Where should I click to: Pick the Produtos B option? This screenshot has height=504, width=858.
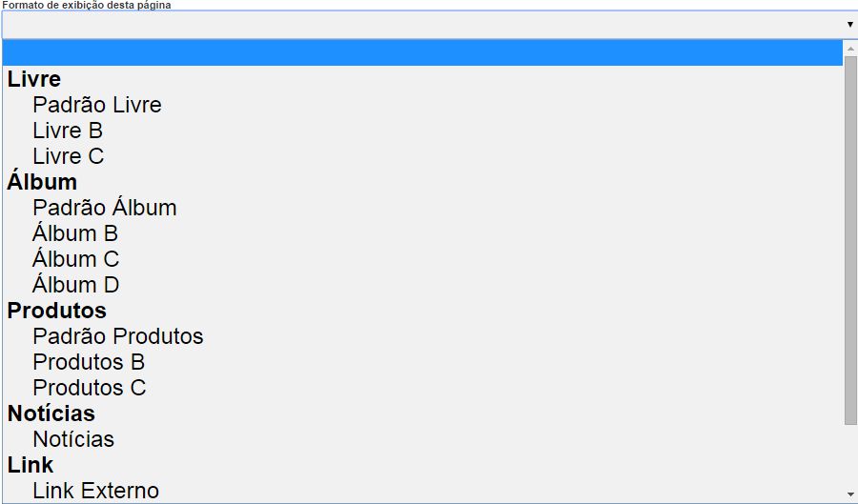tap(89, 362)
